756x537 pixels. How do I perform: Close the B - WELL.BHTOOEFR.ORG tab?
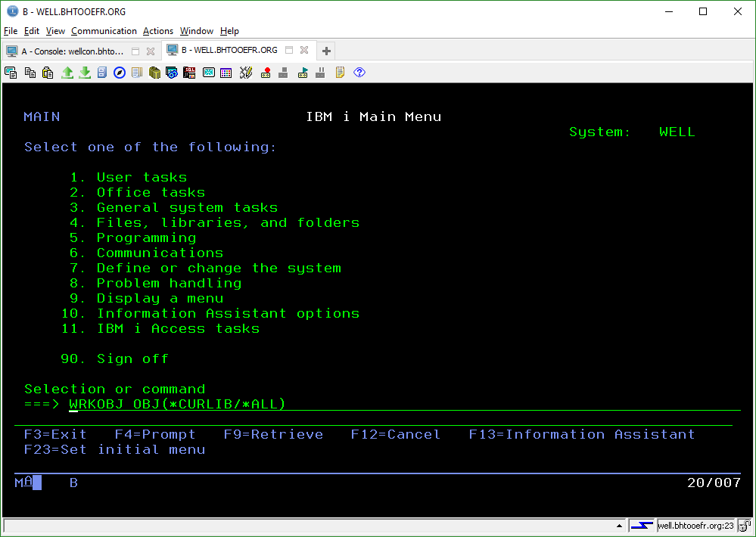[304, 51]
